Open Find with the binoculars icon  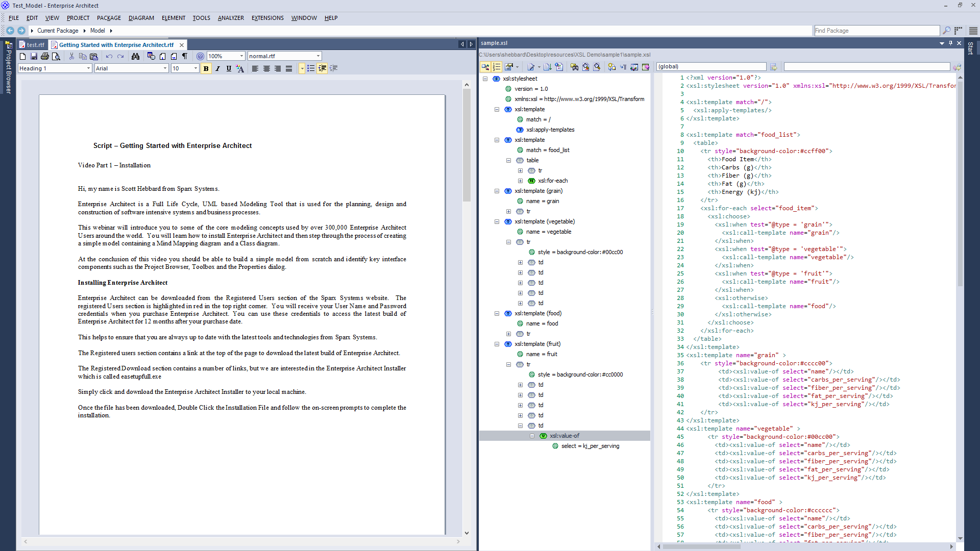point(135,56)
